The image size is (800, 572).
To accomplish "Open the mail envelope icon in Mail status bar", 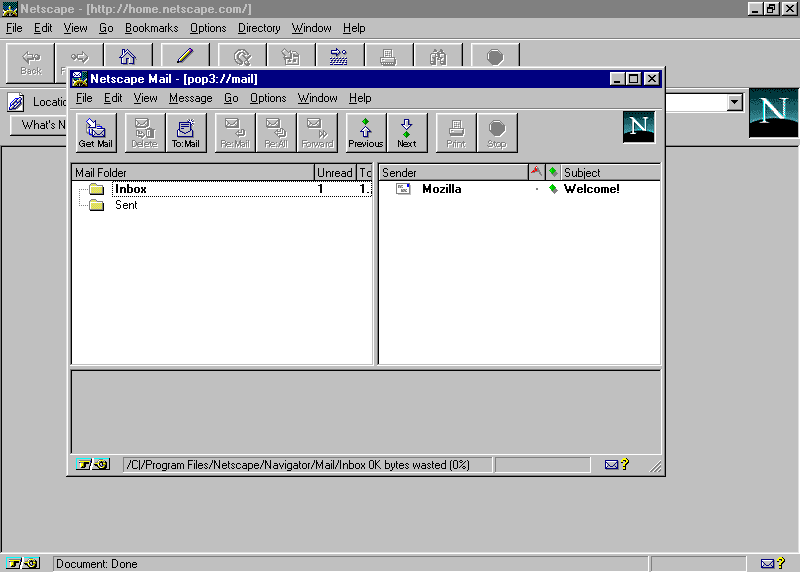I will (611, 465).
